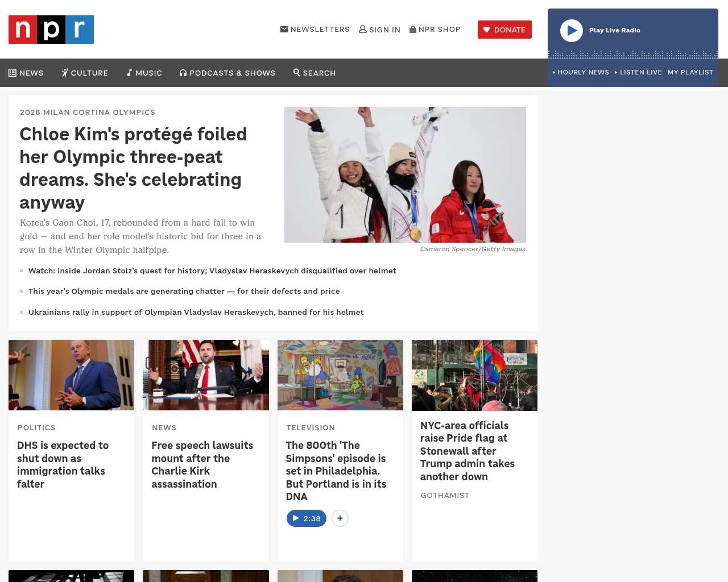The image size is (728, 582).
Task: Open the Chloe Kim protégé headline
Action: click(133, 168)
